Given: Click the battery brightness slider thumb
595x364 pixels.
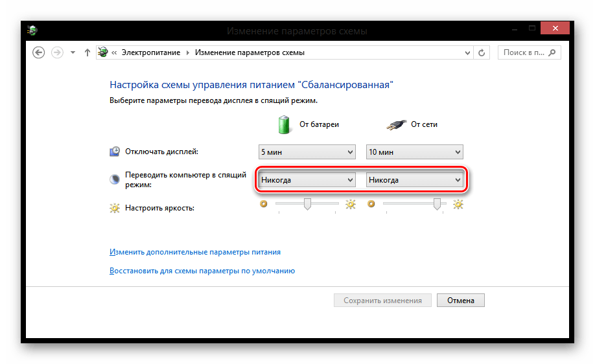Looking at the screenshot, I should pos(307,204).
